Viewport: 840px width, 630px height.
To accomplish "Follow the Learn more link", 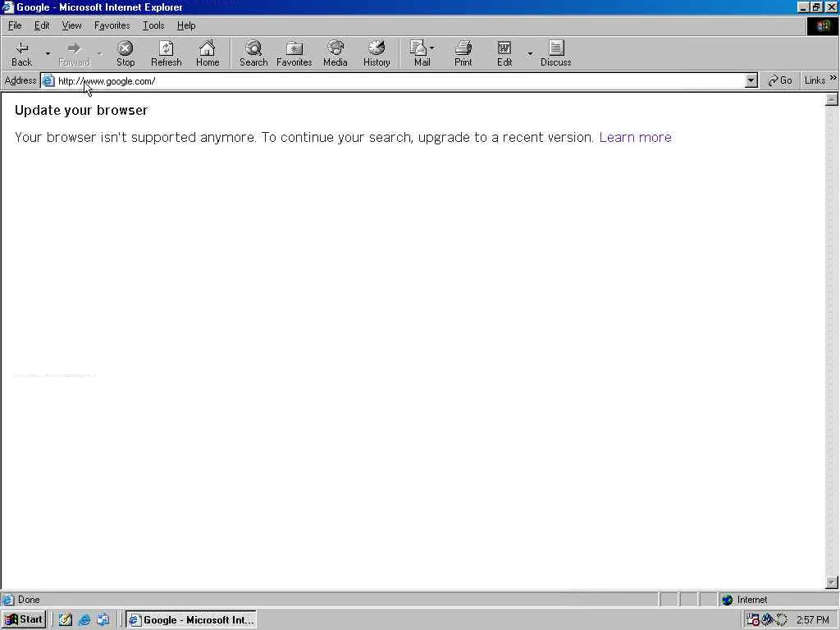I will 636,137.
